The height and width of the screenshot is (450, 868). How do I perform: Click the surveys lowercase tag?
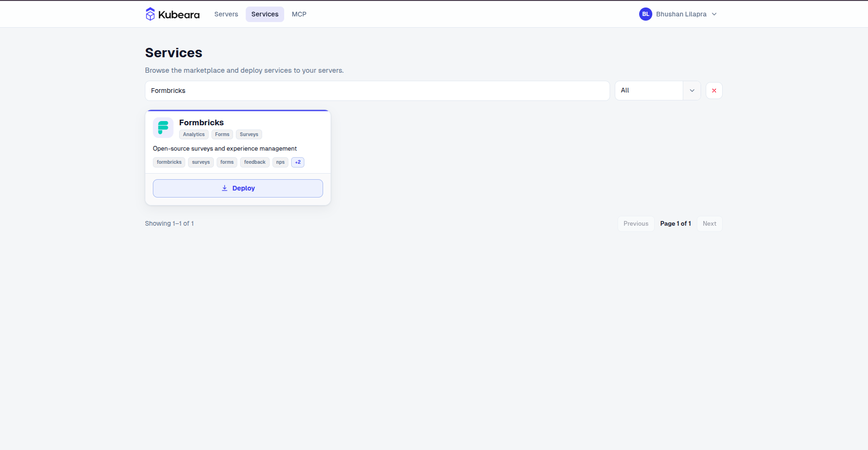(201, 162)
